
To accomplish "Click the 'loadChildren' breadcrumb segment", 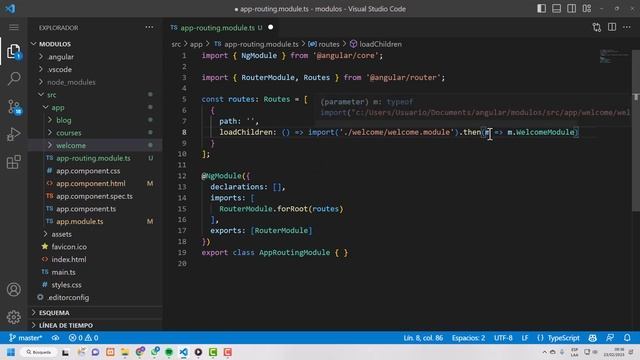I will click(380, 44).
